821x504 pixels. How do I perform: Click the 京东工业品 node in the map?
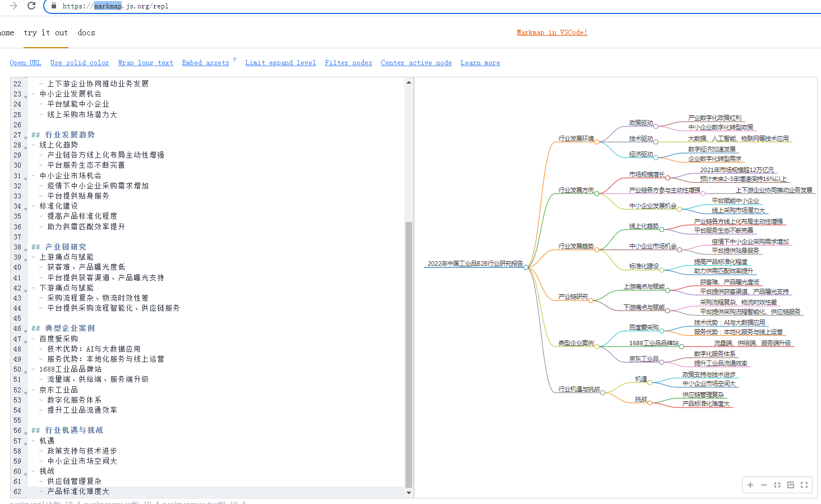pos(644,359)
